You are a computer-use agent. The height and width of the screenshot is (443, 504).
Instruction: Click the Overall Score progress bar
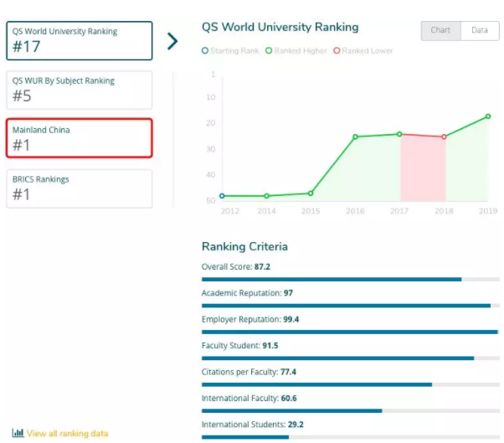click(350, 280)
